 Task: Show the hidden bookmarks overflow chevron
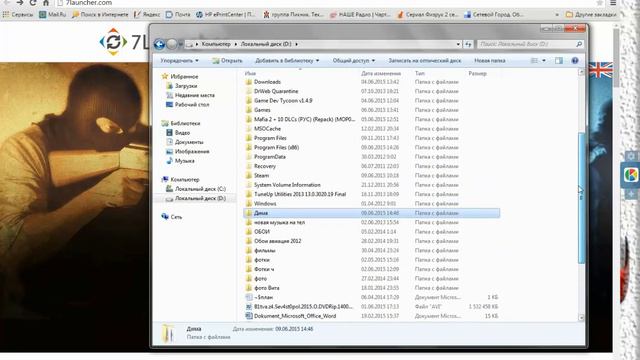pos(557,14)
